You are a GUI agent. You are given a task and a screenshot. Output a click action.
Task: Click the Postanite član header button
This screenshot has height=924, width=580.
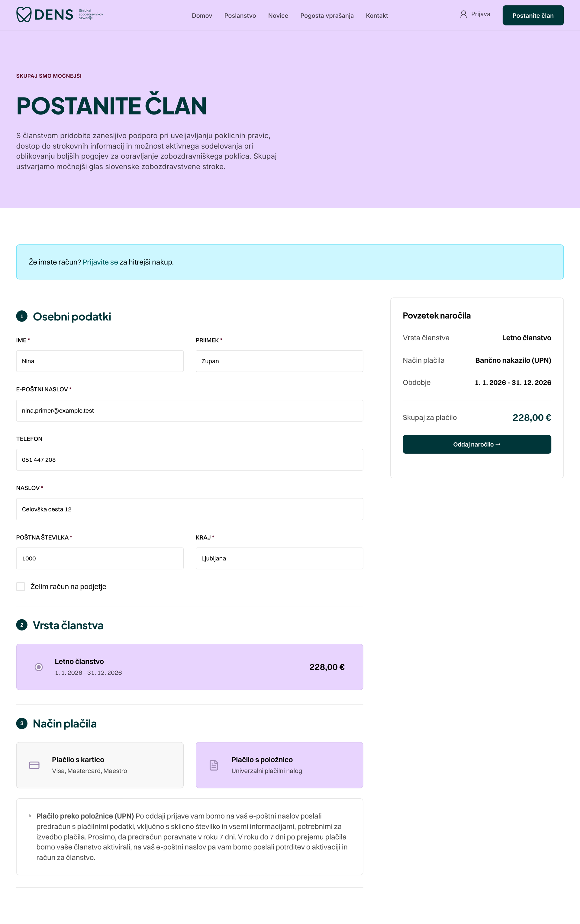[533, 15]
